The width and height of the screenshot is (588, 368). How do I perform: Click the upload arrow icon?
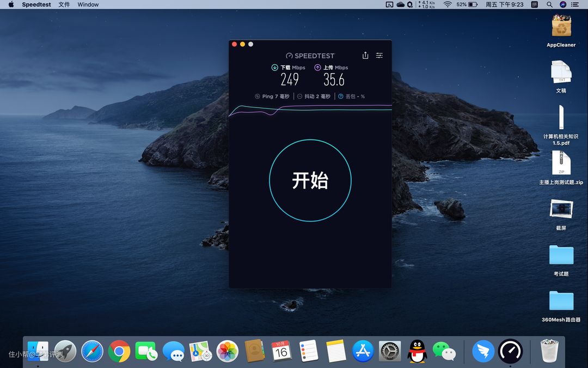317,68
